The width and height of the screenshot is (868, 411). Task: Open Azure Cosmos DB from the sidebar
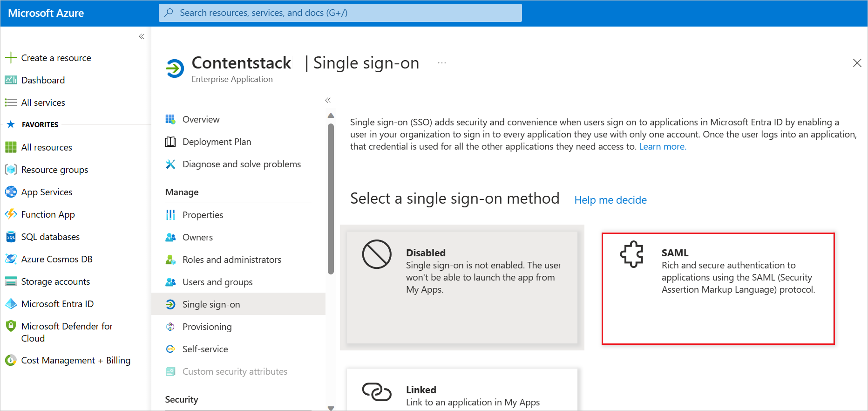pyautogui.click(x=57, y=259)
